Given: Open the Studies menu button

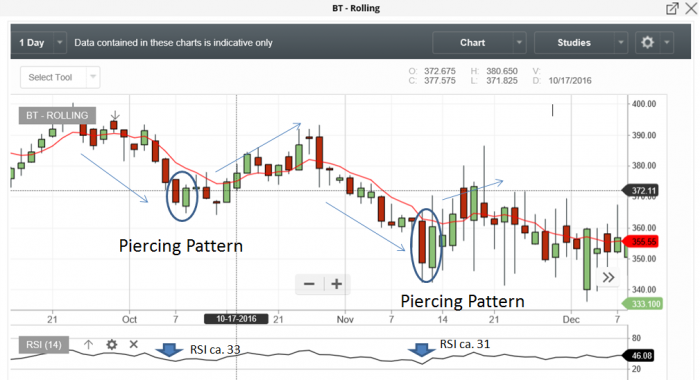Looking at the screenshot, I should point(574,43).
